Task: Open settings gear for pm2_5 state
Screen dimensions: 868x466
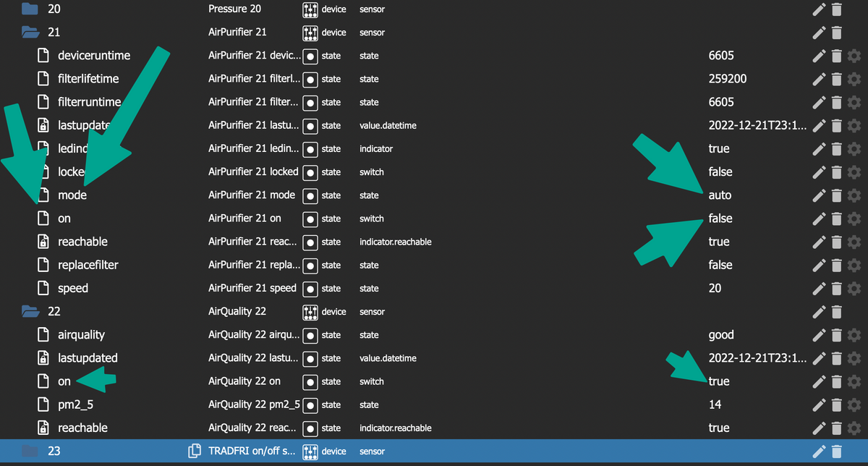Action: pyautogui.click(x=854, y=404)
